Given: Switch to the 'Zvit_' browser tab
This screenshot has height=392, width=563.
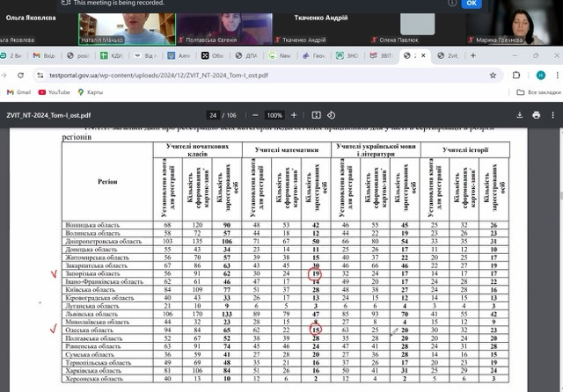Looking at the screenshot, I should pyautogui.click(x=449, y=55).
